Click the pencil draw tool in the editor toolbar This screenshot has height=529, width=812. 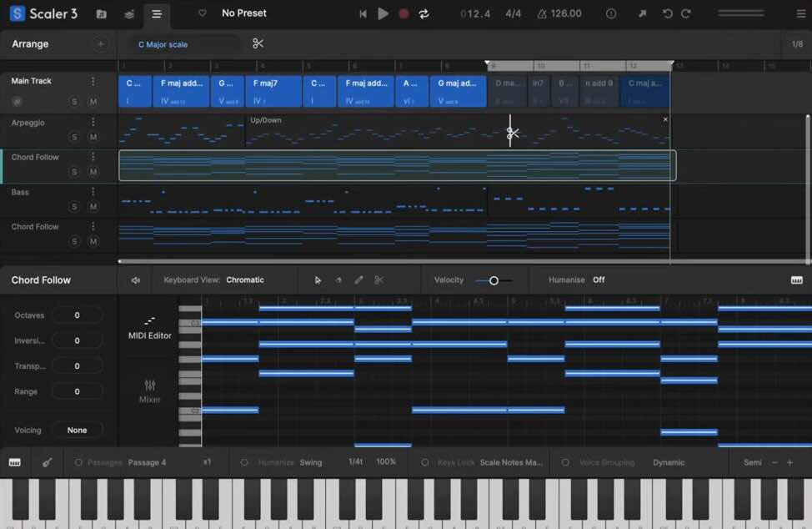[x=358, y=280]
